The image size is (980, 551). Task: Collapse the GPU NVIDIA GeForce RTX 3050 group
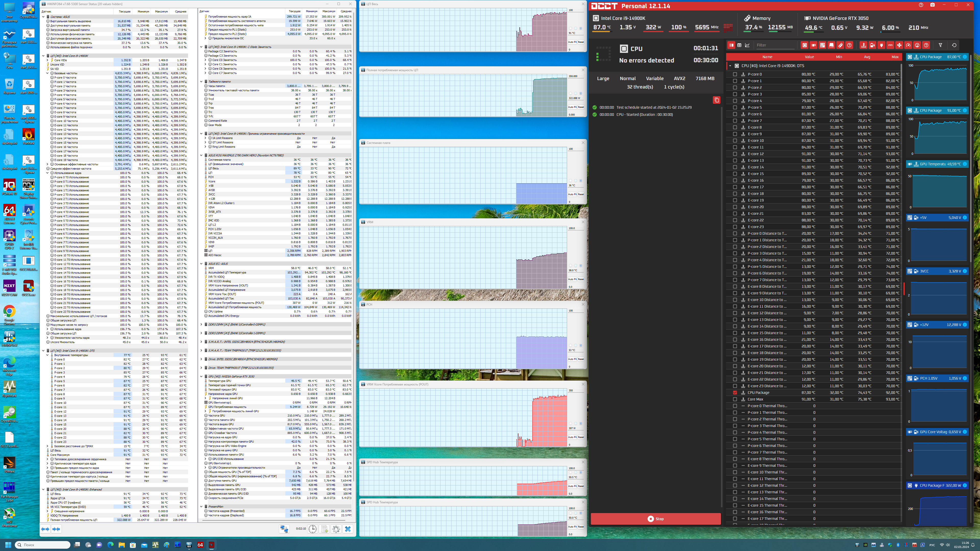point(201,377)
